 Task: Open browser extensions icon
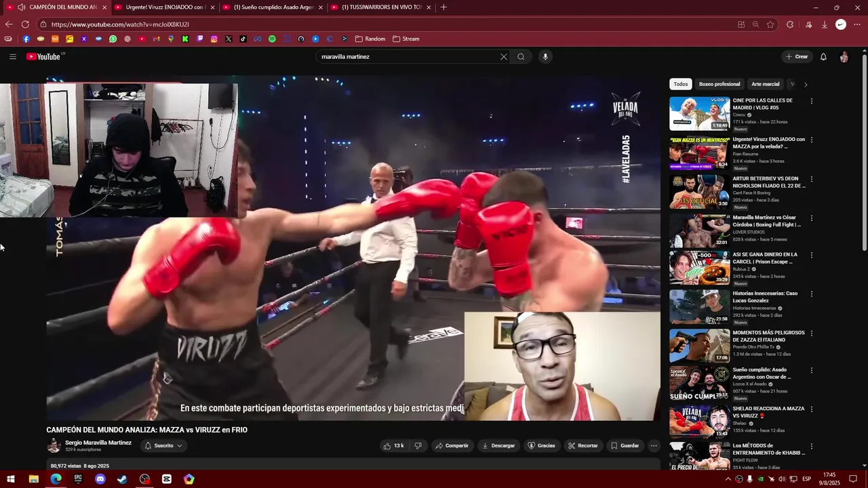790,24
